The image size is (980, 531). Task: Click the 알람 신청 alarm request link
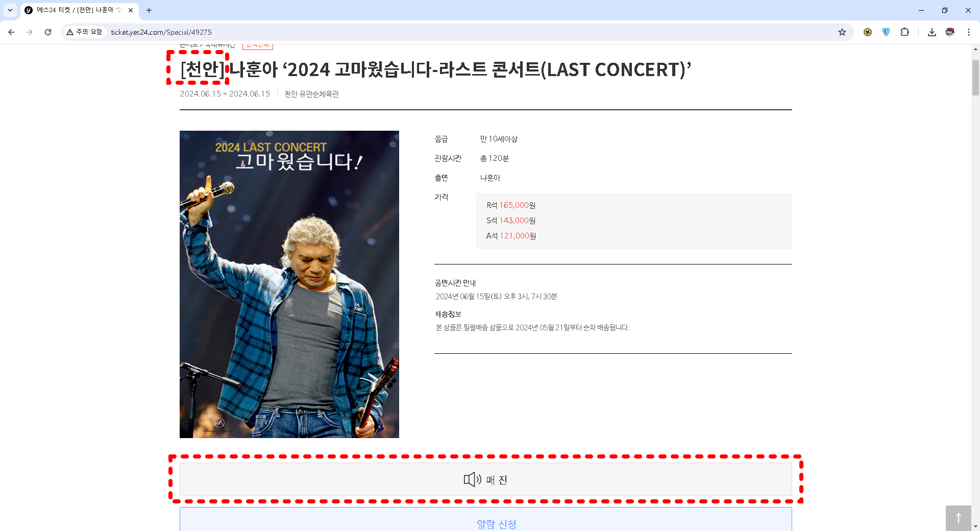coord(496,523)
